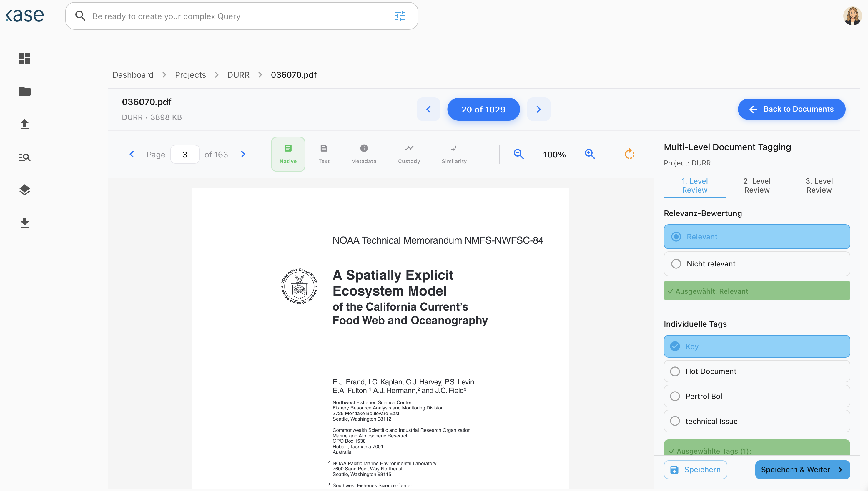
Task: Open query filter settings icon in search bar
Action: tap(400, 16)
